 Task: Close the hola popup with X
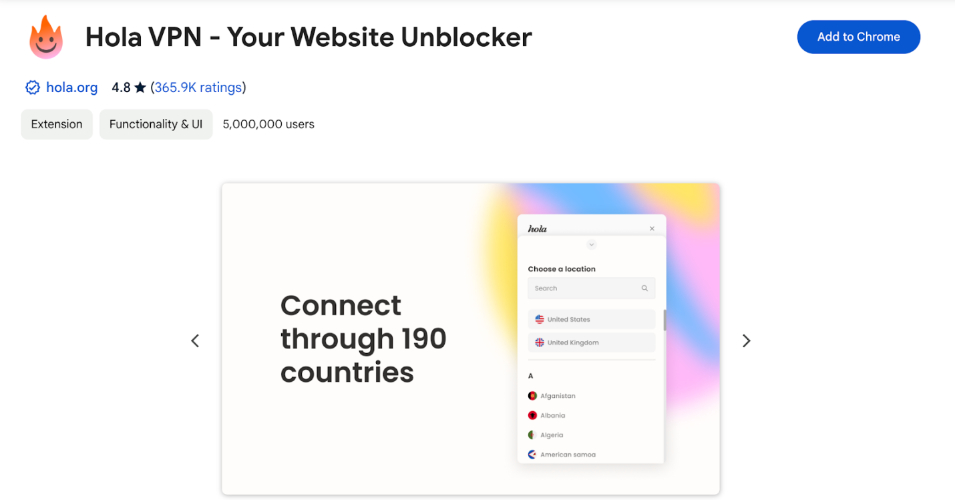click(652, 229)
